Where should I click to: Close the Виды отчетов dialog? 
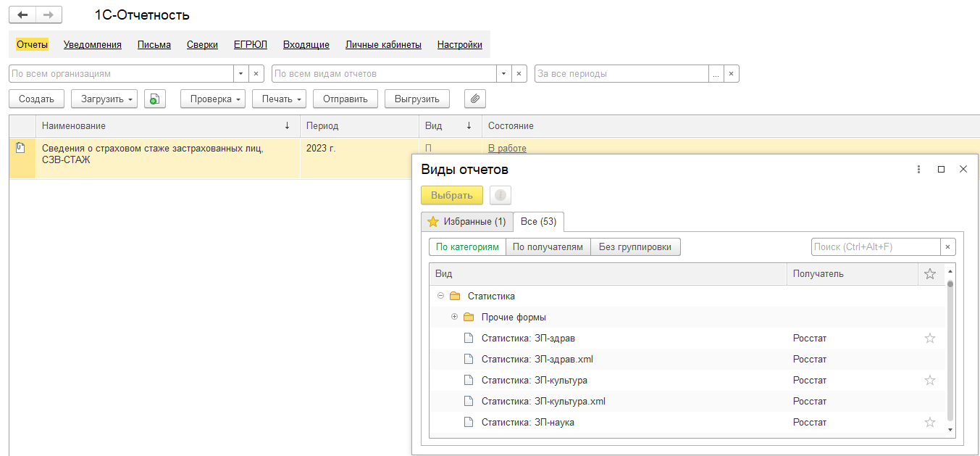963,169
